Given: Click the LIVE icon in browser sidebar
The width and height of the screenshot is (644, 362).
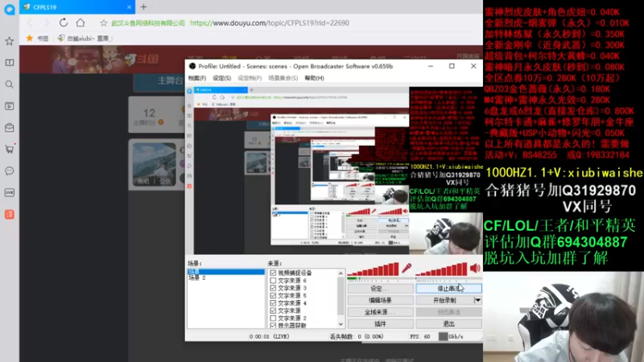Looking at the screenshot, I should 9,192.
